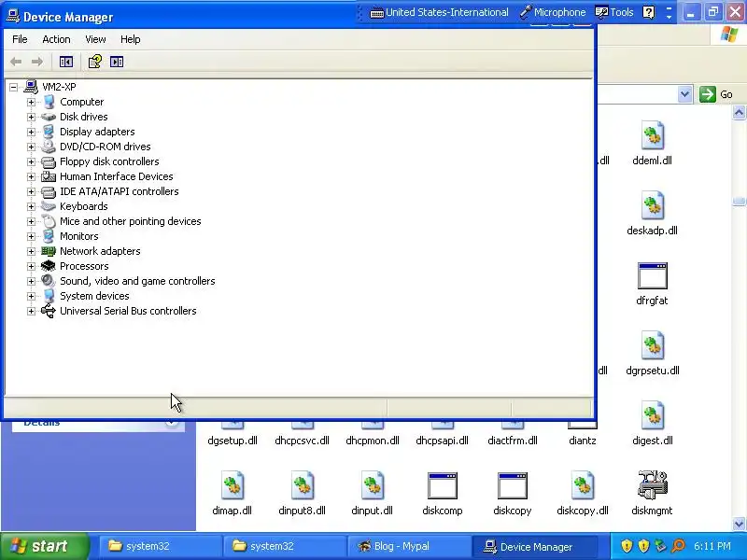The width and height of the screenshot is (747, 560).
Task: Select the Disk drives device icon
Action: (49, 117)
